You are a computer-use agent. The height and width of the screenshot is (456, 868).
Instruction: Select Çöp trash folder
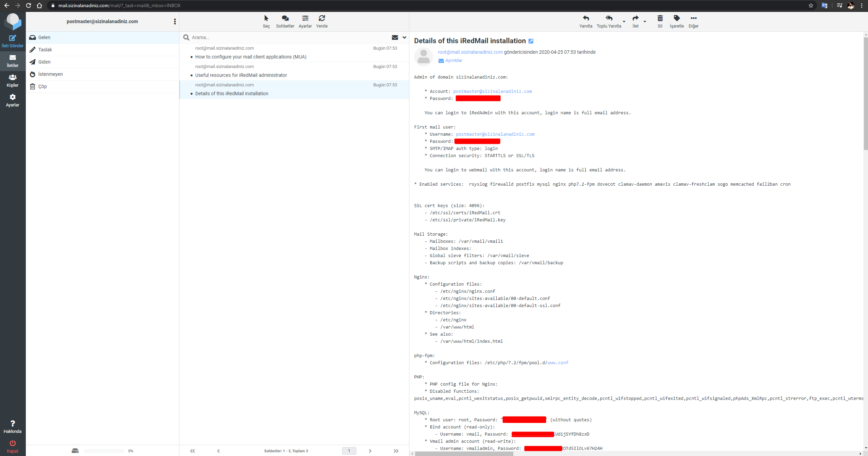[x=102, y=86]
